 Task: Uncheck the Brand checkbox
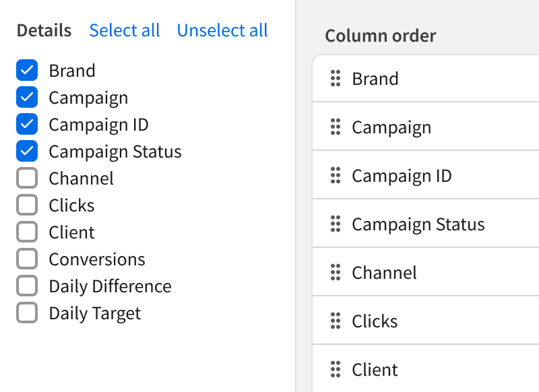27,71
